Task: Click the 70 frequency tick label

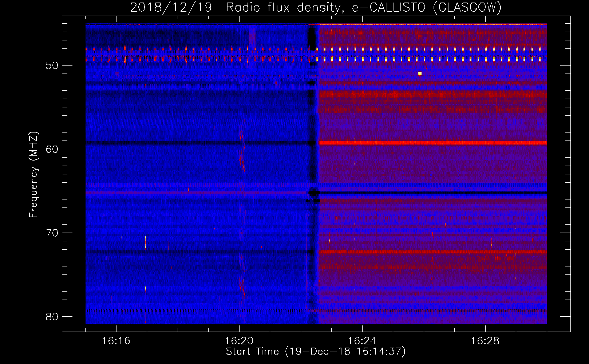Action: (52, 233)
